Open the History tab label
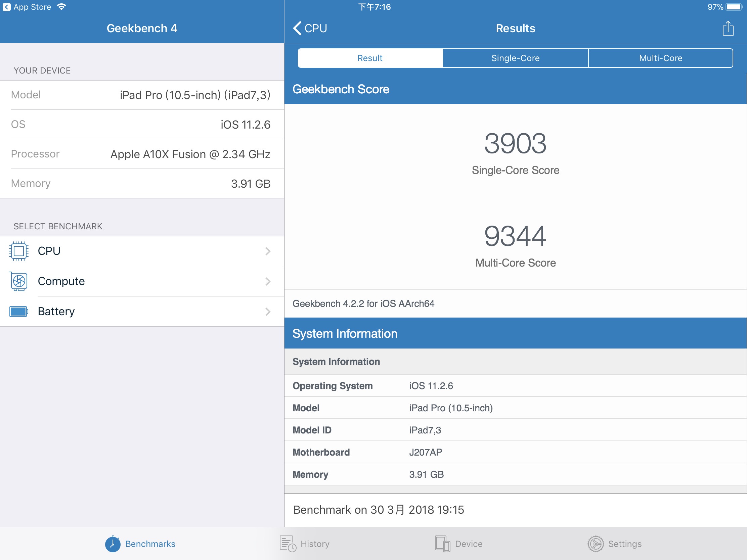Screen dimensions: 747x560 pyautogui.click(x=315, y=544)
